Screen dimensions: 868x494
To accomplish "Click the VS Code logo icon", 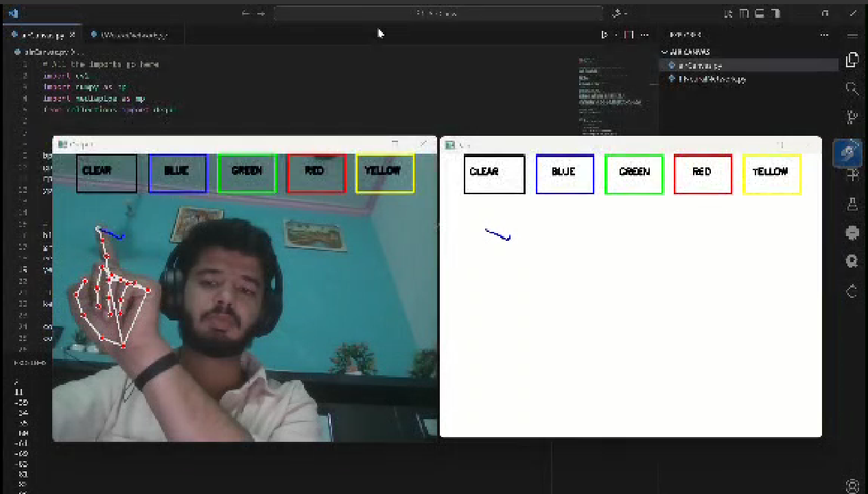I will point(13,13).
